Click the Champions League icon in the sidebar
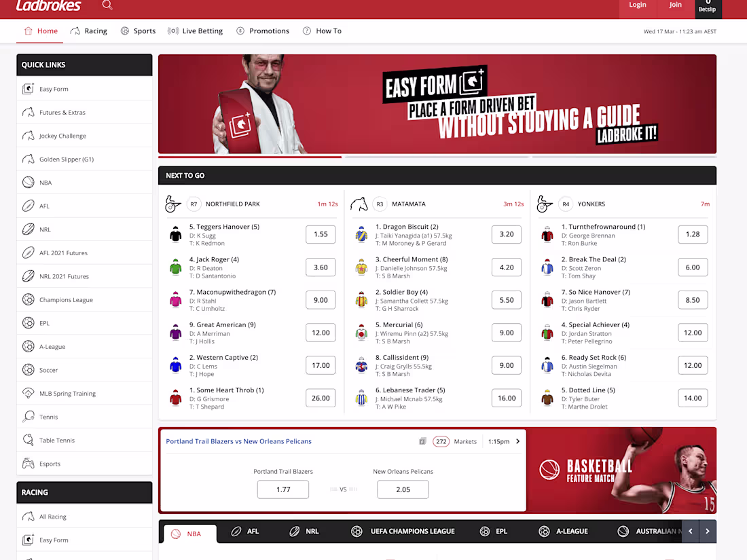 (28, 299)
